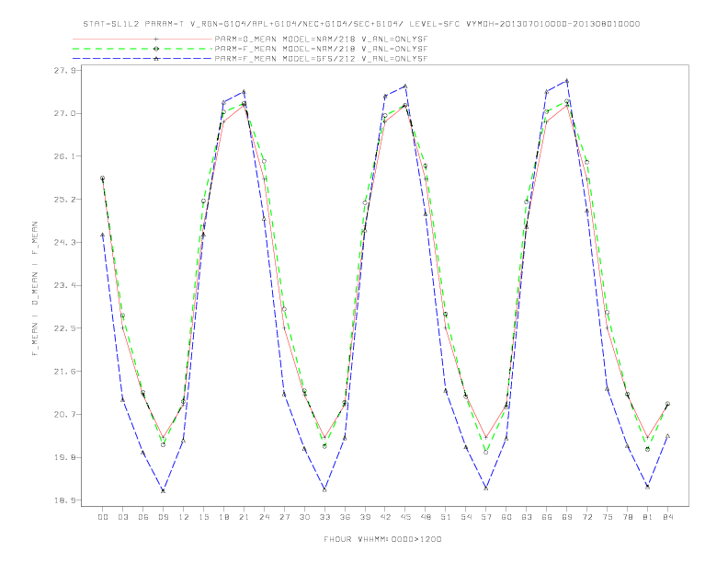Screen dimensions: 728x563
Task: Click the green NAM circle at hour 15
Action: click(x=203, y=201)
